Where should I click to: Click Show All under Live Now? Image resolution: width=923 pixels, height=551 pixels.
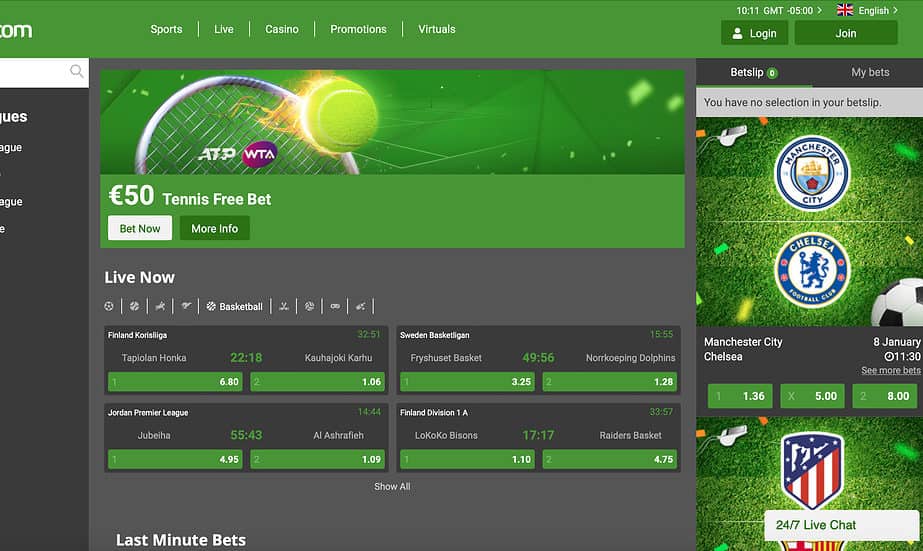pos(392,486)
